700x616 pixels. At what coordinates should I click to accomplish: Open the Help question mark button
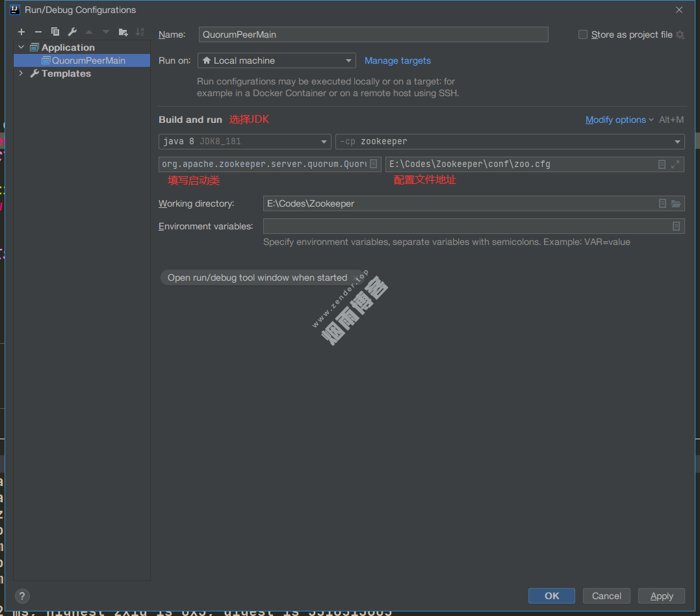(x=22, y=596)
